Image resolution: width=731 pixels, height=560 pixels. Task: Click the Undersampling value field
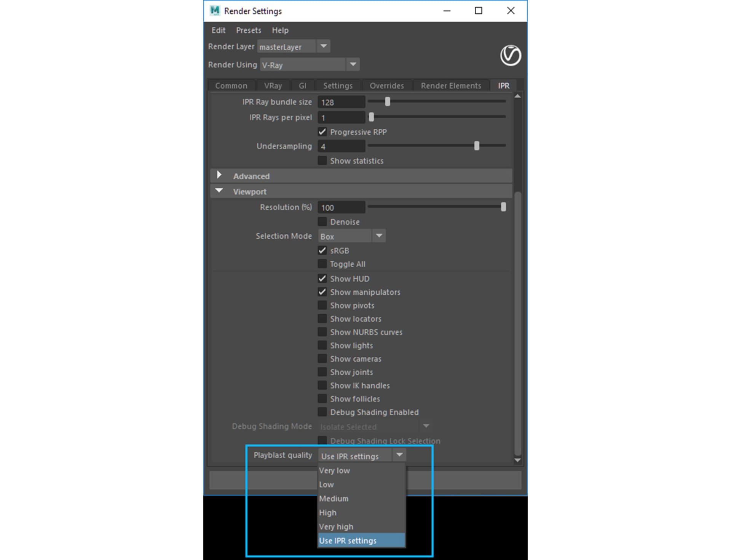click(x=342, y=146)
